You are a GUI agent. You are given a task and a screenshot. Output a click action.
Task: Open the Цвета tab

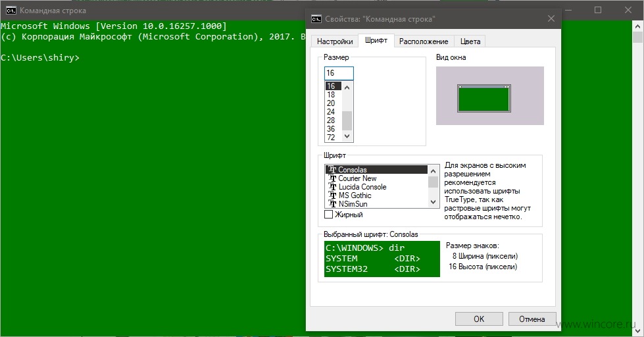pyautogui.click(x=470, y=41)
